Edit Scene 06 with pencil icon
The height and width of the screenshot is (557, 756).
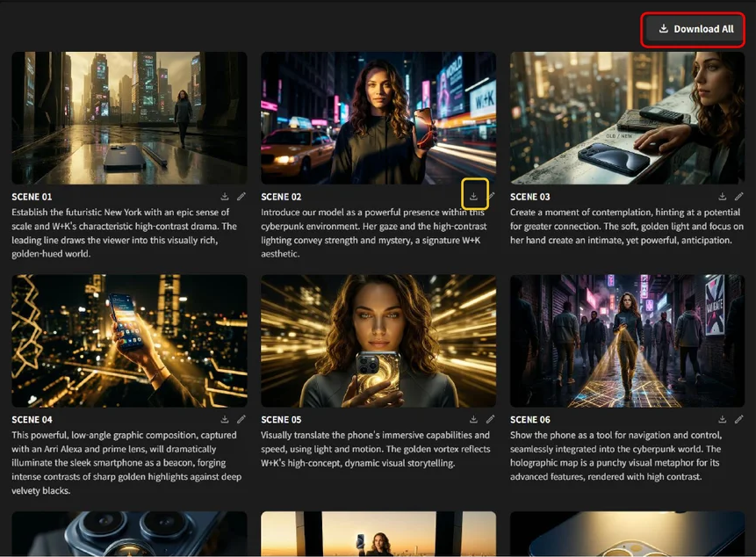(739, 419)
